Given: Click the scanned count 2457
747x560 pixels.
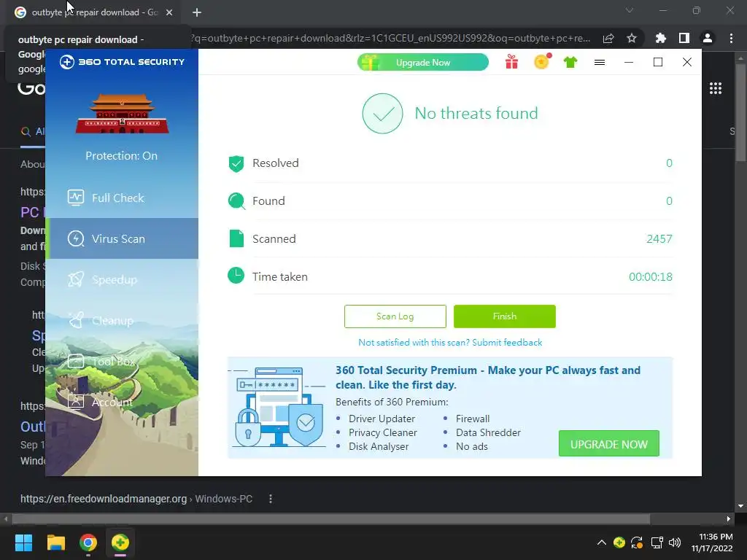Looking at the screenshot, I should click(x=659, y=238).
